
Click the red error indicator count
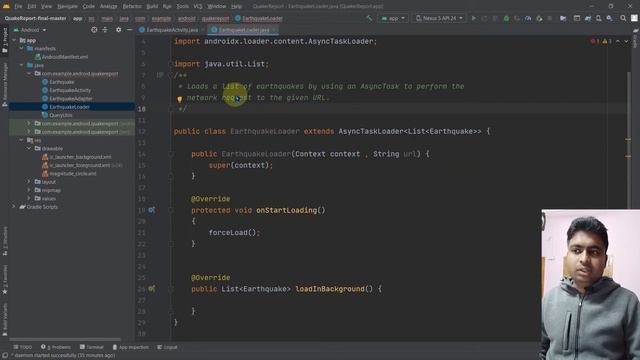(x=595, y=41)
